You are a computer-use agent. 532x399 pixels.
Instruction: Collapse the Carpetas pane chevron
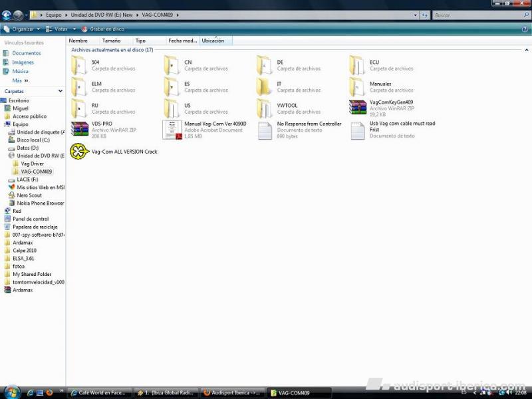click(x=61, y=91)
